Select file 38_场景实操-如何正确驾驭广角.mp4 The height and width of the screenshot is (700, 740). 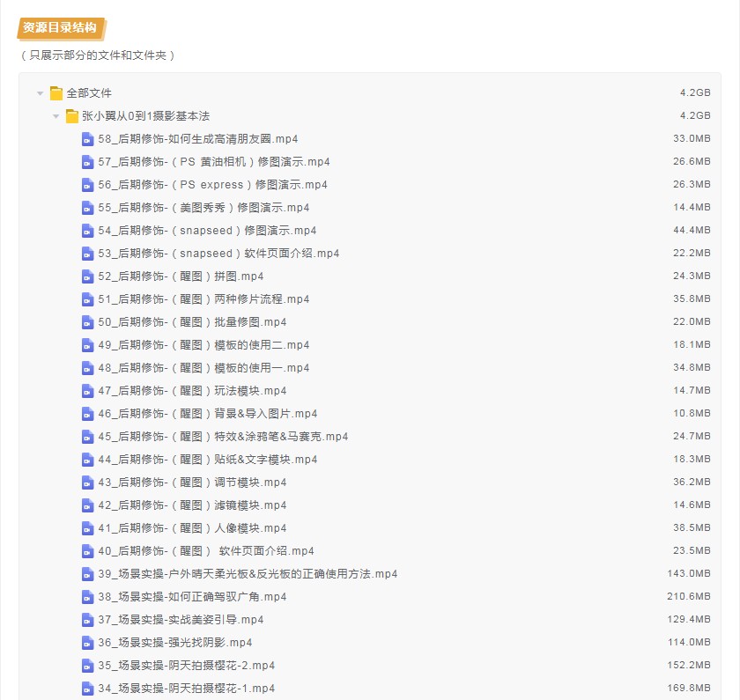(193, 597)
